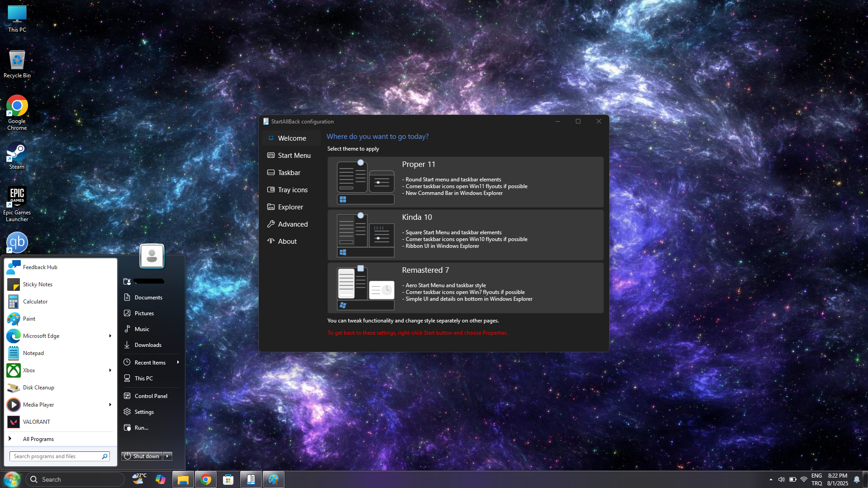Image resolution: width=868 pixels, height=488 pixels.
Task: Open the notifications bell icon
Action: click(x=857, y=479)
